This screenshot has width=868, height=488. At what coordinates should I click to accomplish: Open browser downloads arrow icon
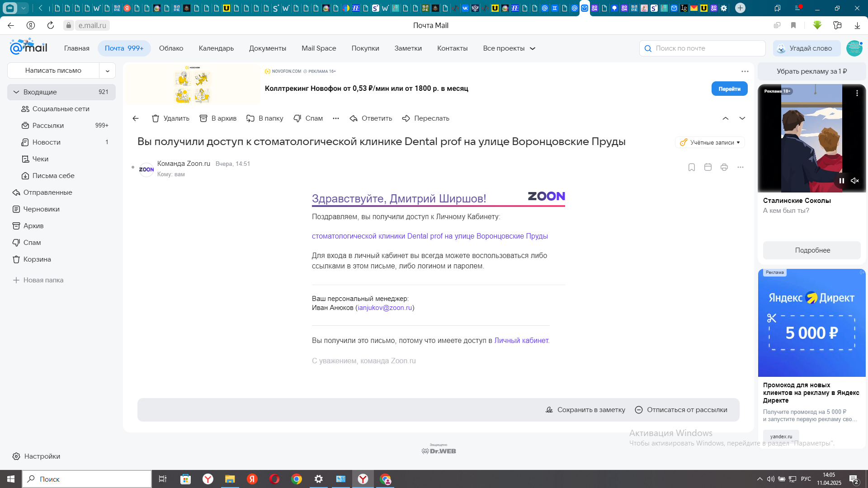coord(857,25)
